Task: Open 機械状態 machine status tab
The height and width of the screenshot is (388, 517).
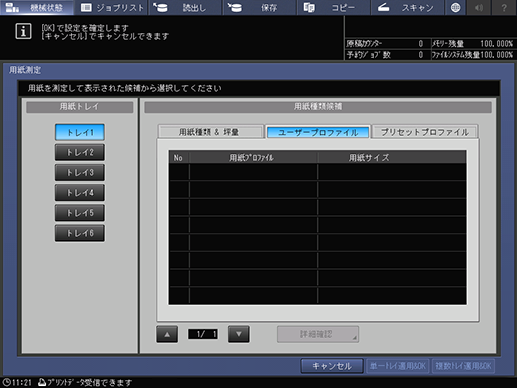Action: (37, 7)
